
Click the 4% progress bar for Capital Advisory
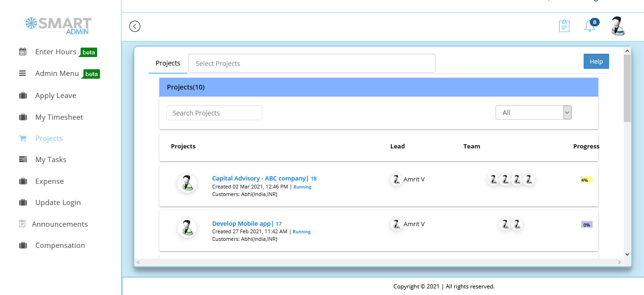[x=586, y=180]
